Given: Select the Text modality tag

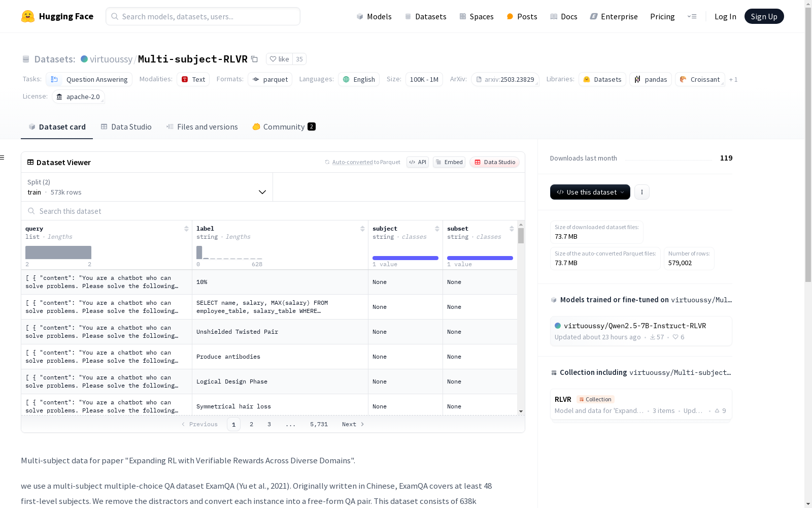Looking at the screenshot, I should point(193,79).
